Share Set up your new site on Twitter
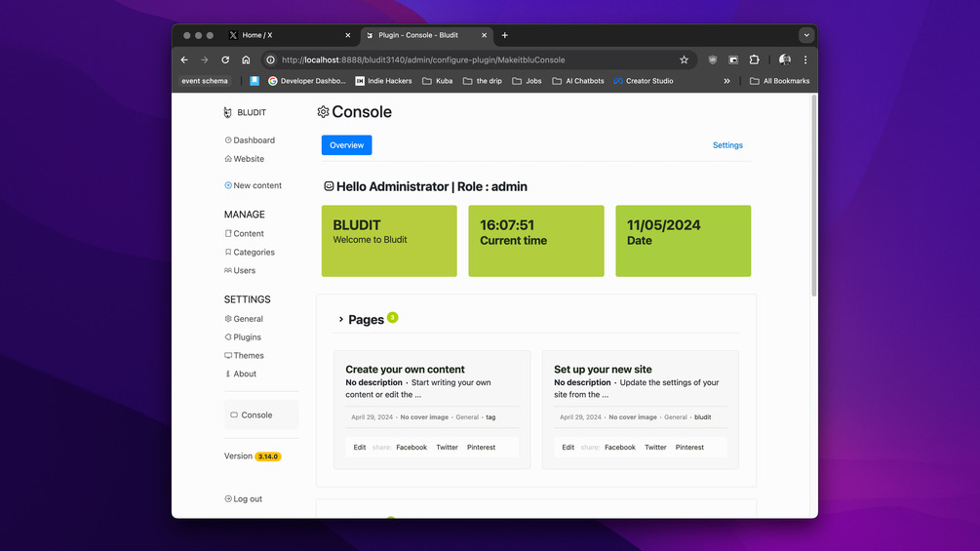This screenshot has width=980, height=551. pyautogui.click(x=655, y=448)
